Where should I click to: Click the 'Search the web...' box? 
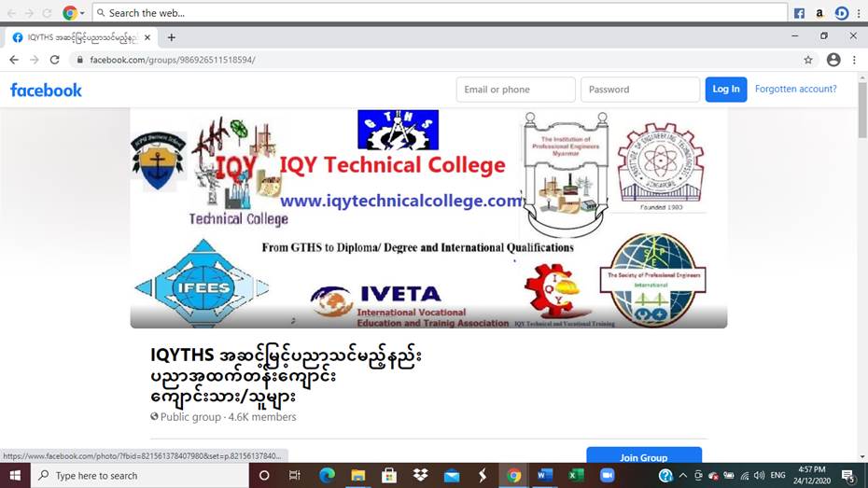[441, 13]
